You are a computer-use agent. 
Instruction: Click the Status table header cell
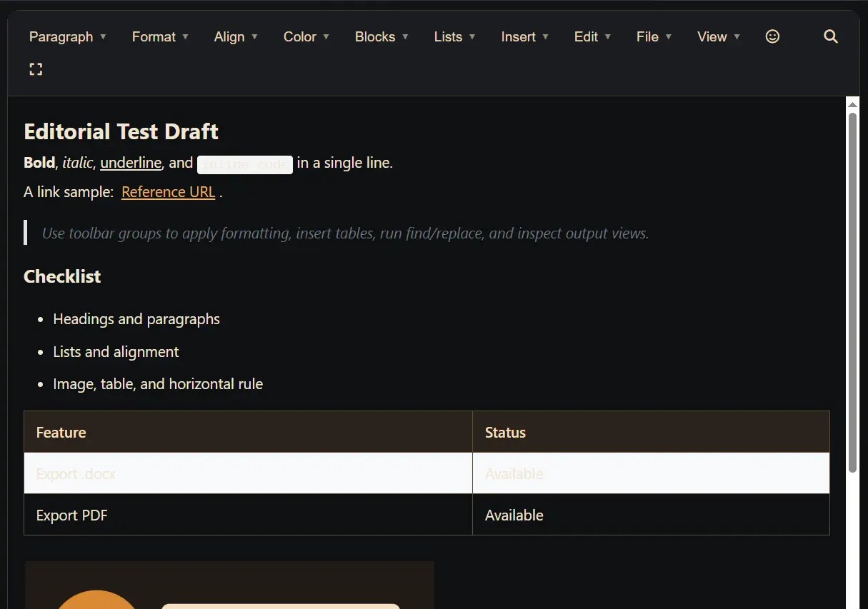651,432
